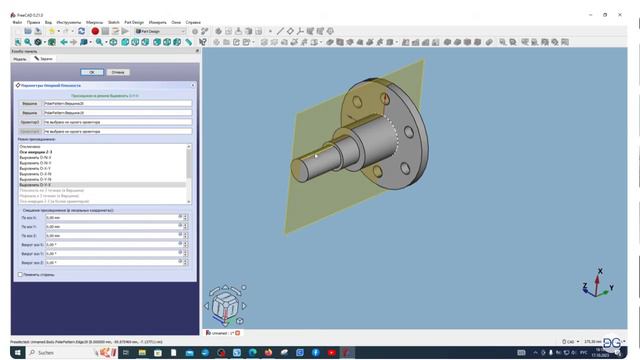Open YouTube from the taskbar
This screenshot has width=640, height=360.
point(331,353)
